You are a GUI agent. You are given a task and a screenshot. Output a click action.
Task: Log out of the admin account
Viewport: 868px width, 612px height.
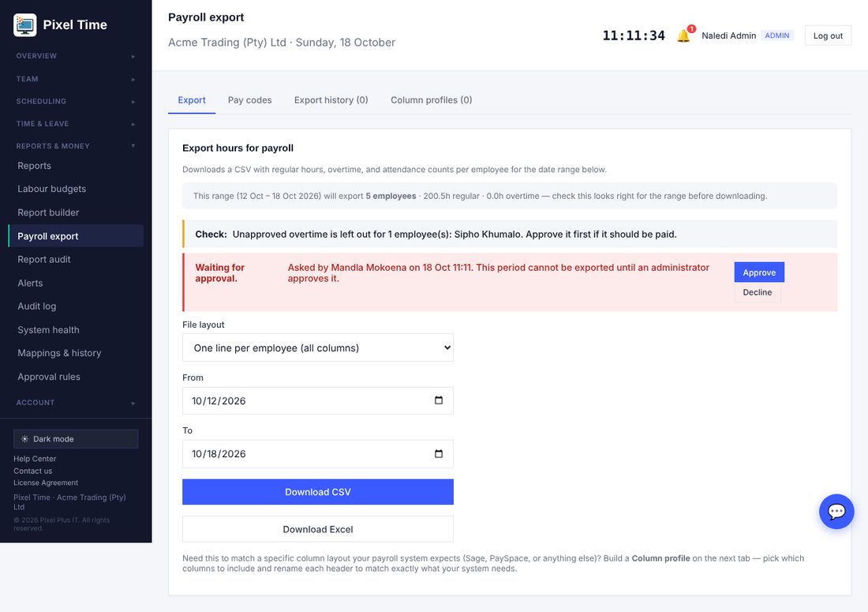[x=828, y=36]
